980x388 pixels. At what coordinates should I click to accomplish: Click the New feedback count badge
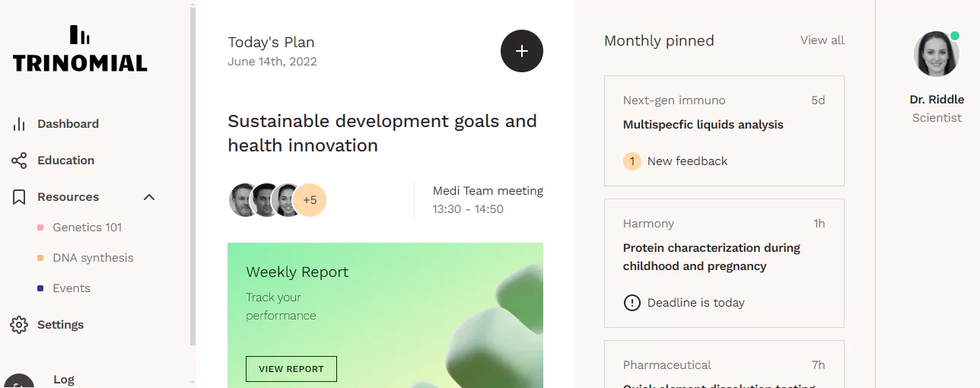632,161
